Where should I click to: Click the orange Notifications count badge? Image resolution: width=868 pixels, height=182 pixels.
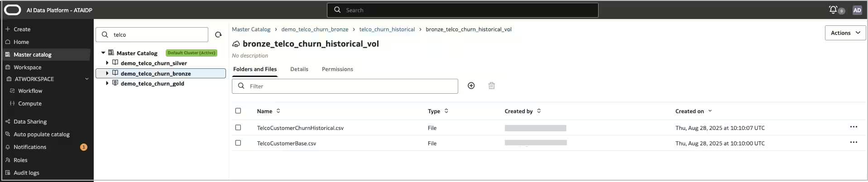point(84,147)
